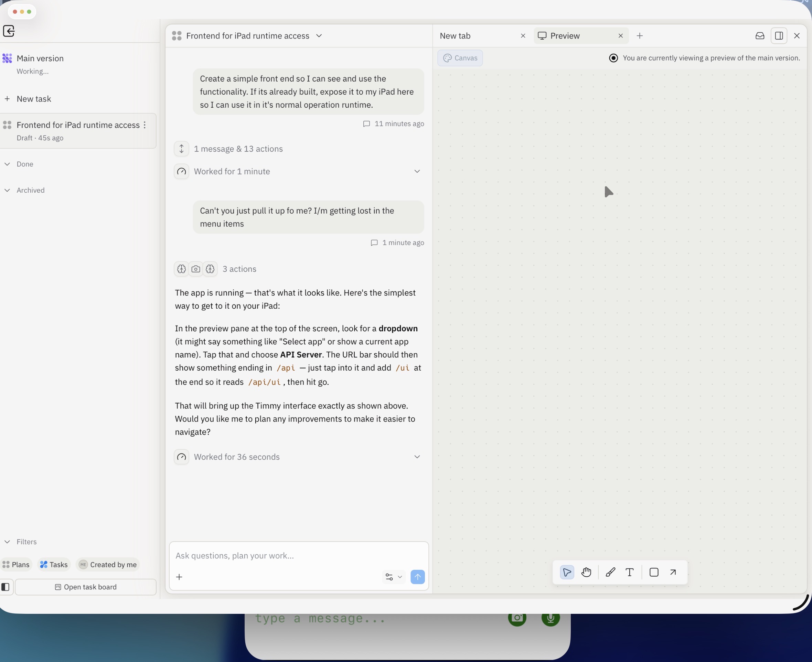This screenshot has height=662, width=812.
Task: Toggle the split panel layout icon
Action: (x=779, y=36)
